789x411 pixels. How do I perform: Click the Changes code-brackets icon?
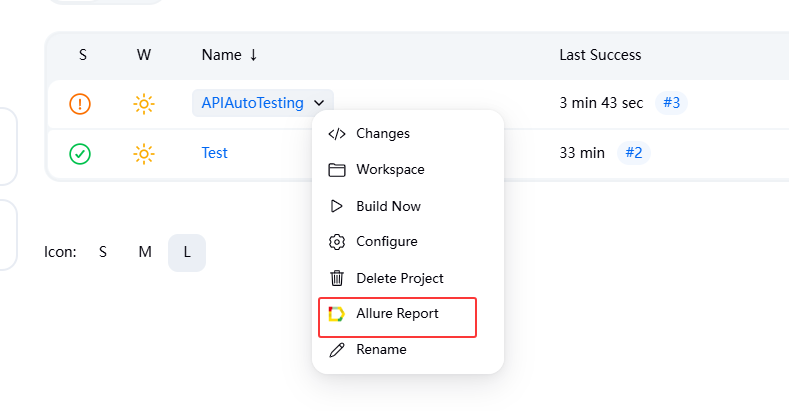click(337, 134)
